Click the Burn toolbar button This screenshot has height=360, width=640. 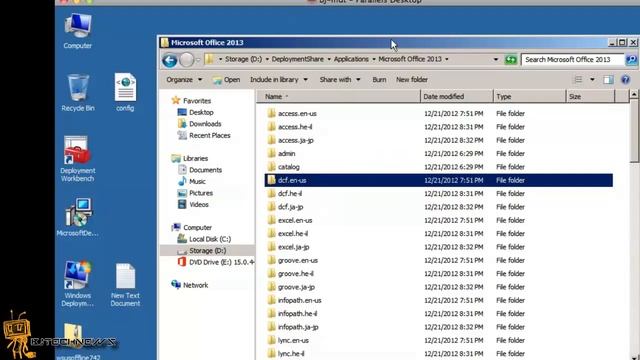379,80
